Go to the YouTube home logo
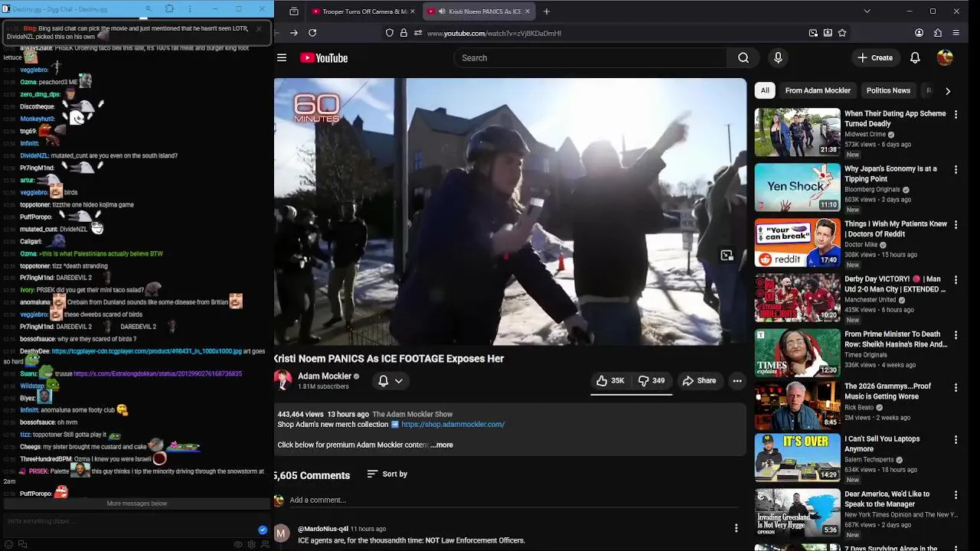The image size is (980, 551). coord(324,58)
